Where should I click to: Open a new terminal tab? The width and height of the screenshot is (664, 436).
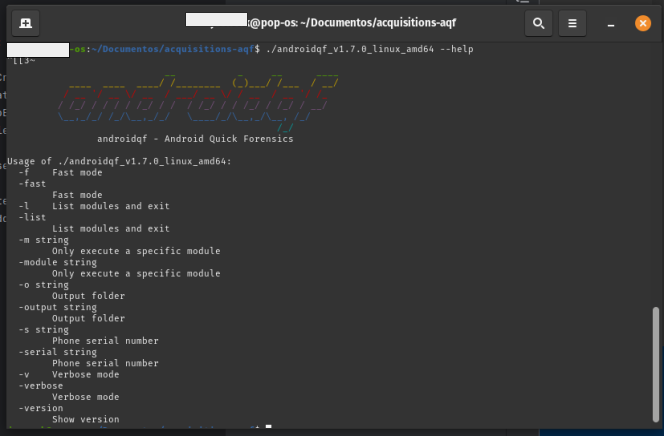click(24, 22)
